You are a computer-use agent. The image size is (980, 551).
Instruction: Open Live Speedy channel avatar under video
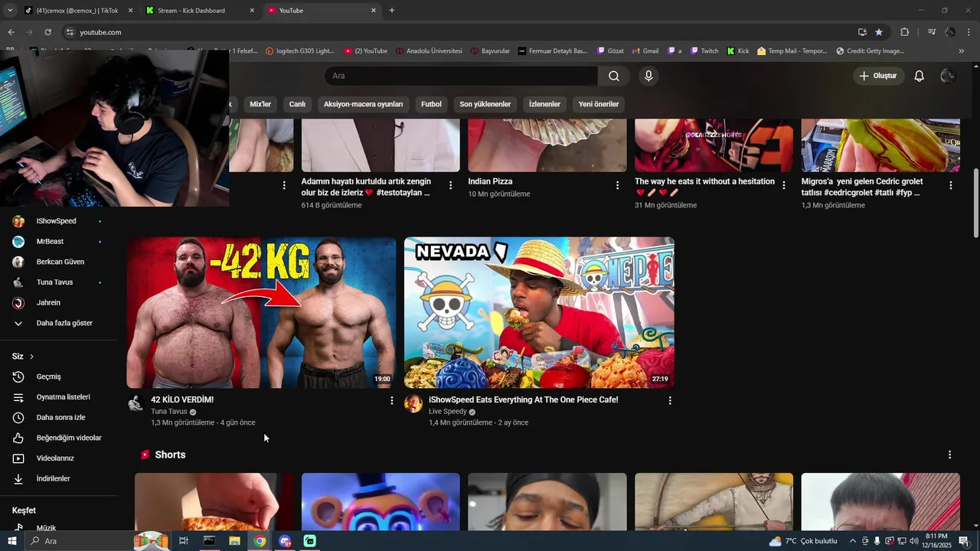pyautogui.click(x=413, y=404)
